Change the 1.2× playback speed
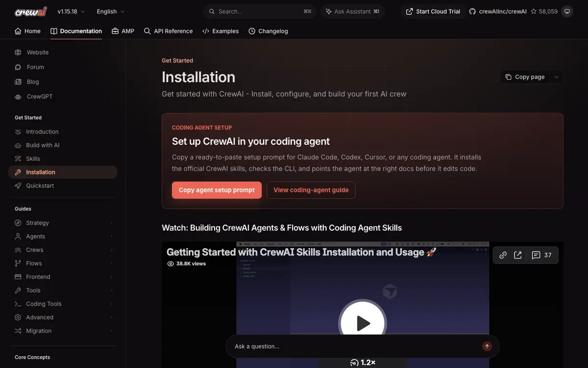 pos(363,363)
